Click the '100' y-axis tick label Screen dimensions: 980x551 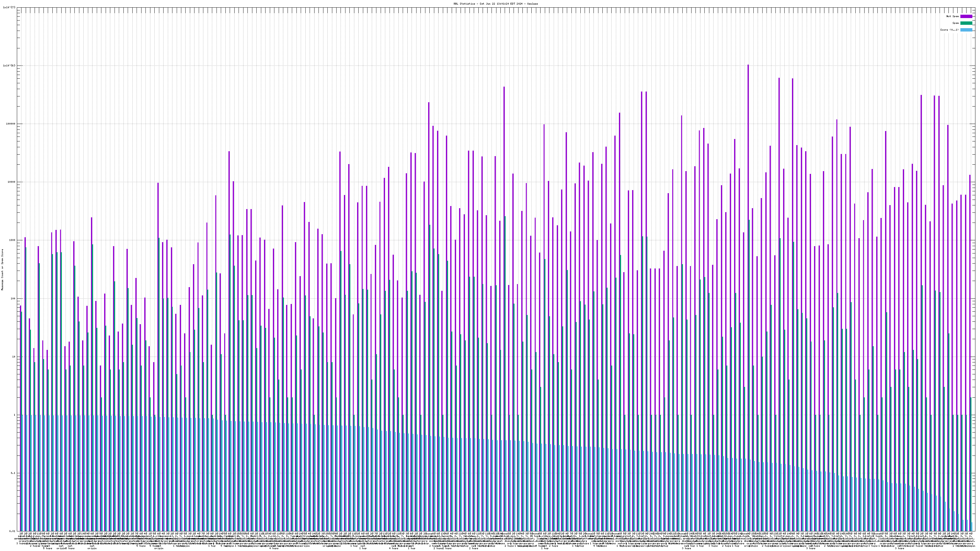click(x=13, y=298)
